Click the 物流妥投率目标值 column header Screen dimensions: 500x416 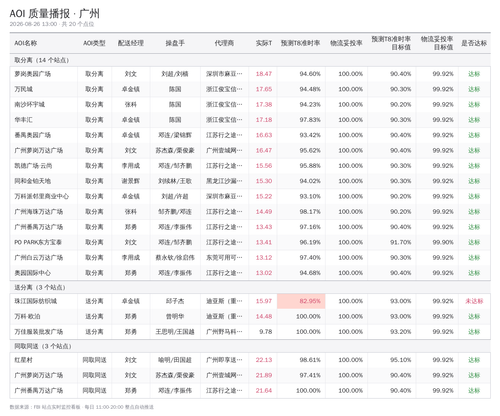coord(437,43)
